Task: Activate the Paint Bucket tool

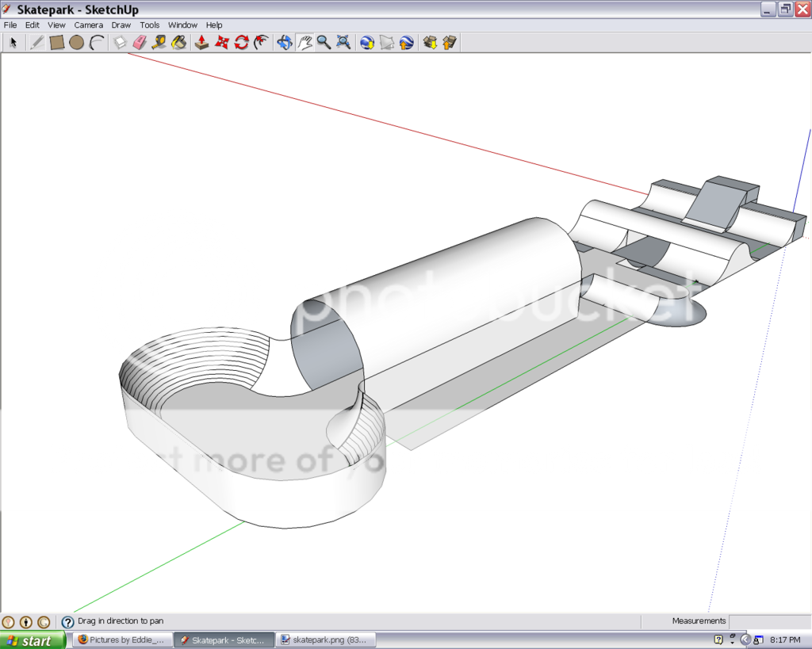Action: coord(179,43)
